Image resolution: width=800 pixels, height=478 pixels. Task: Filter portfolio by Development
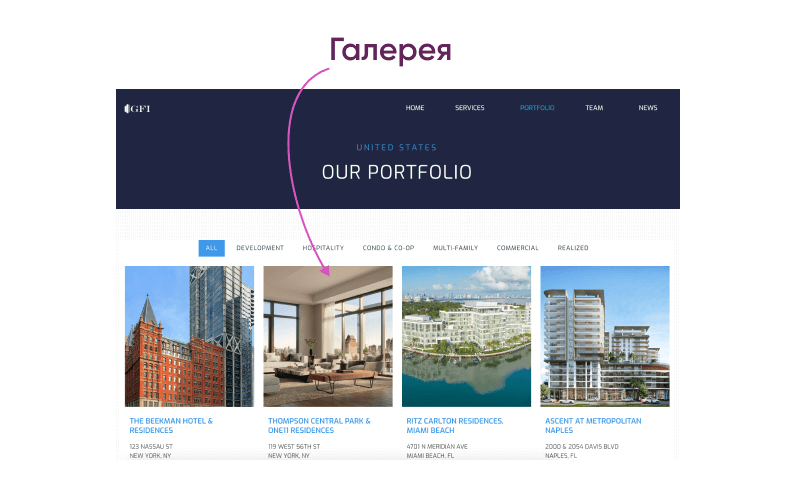pyautogui.click(x=260, y=248)
